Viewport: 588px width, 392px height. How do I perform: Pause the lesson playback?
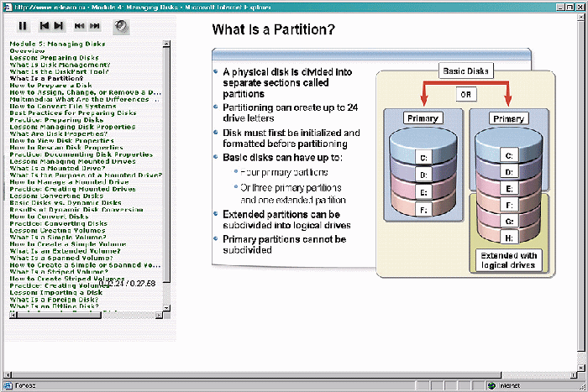23,26
